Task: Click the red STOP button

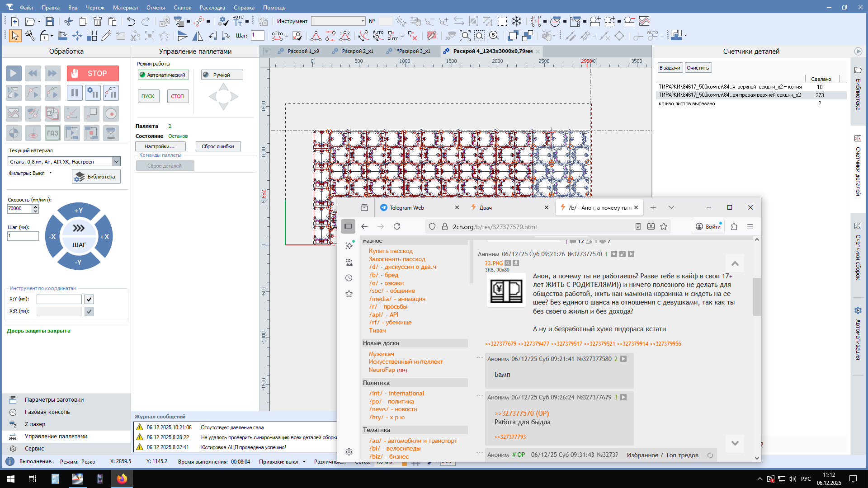Action: (93, 73)
